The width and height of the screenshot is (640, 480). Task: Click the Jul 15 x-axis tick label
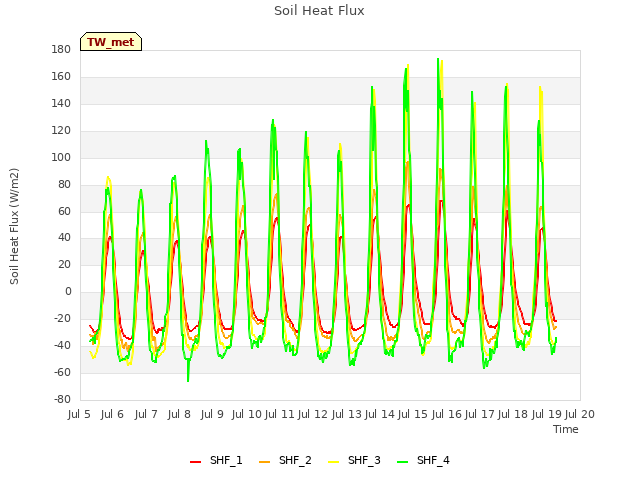coord(413,414)
